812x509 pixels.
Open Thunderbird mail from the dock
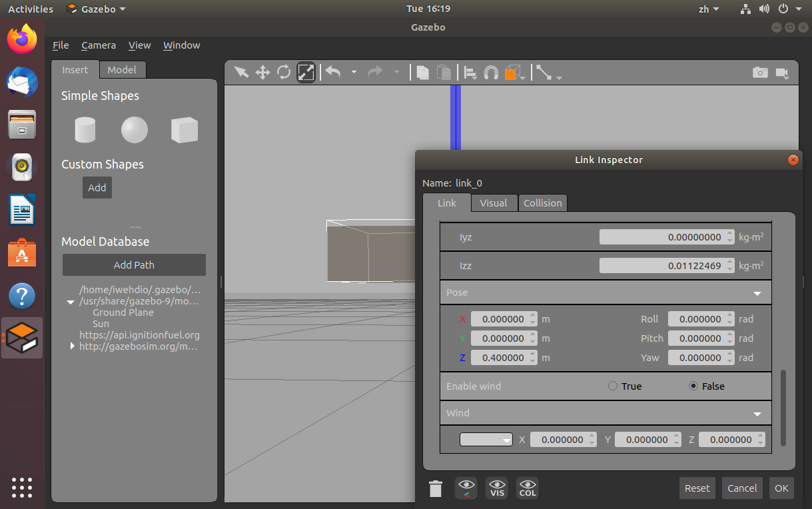[22, 82]
